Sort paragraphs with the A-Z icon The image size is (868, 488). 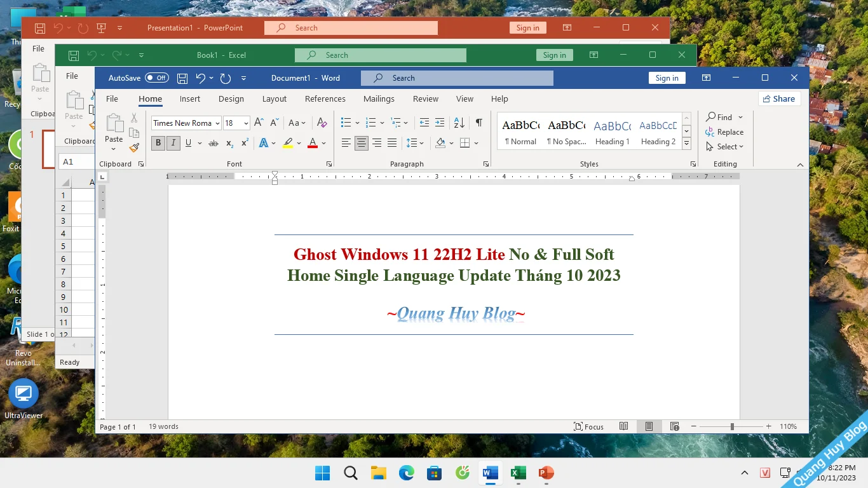pyautogui.click(x=459, y=123)
